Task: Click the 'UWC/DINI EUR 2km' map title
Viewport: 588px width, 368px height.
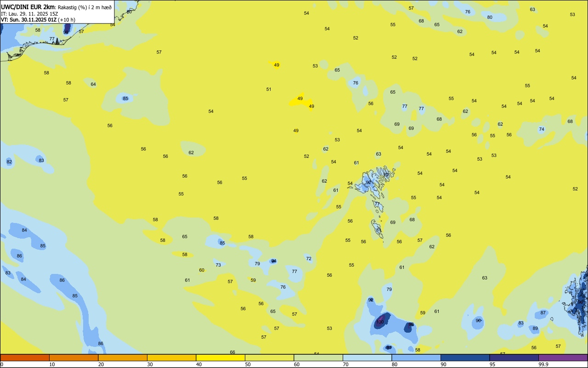Action: tap(28, 7)
